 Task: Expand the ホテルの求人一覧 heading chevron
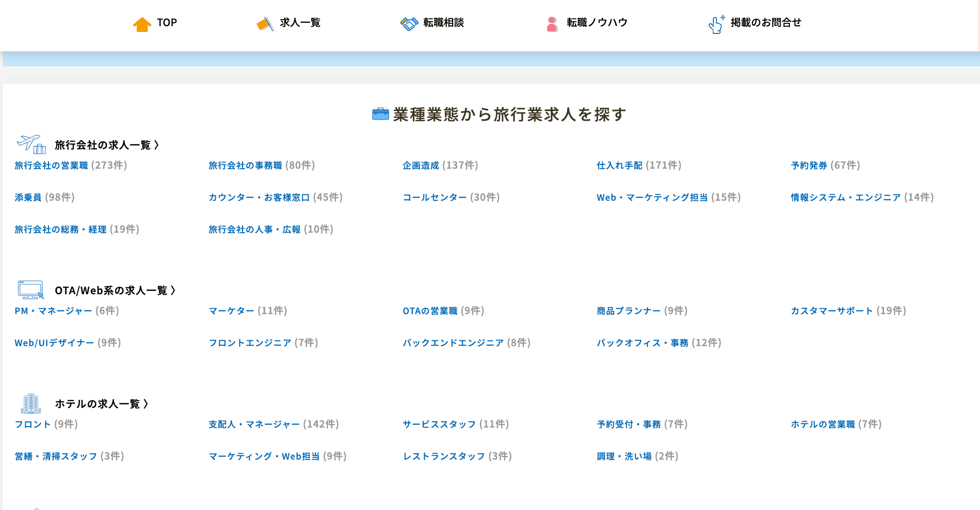click(146, 404)
